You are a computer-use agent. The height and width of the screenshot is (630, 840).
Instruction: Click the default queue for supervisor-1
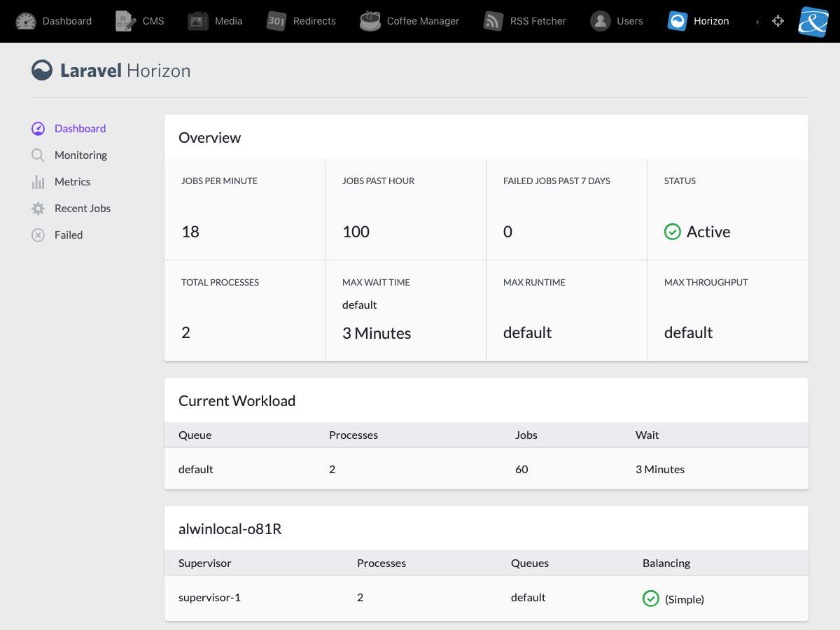click(528, 598)
